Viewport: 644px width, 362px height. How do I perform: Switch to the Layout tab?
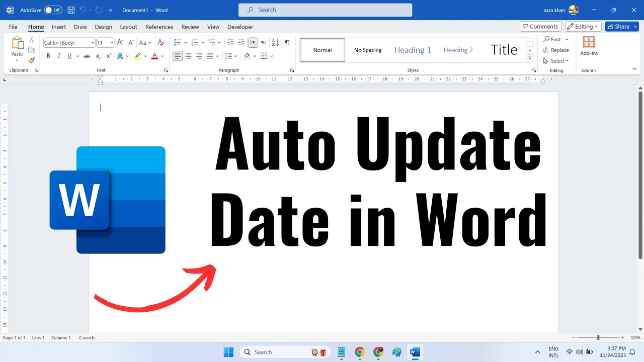[x=128, y=27]
